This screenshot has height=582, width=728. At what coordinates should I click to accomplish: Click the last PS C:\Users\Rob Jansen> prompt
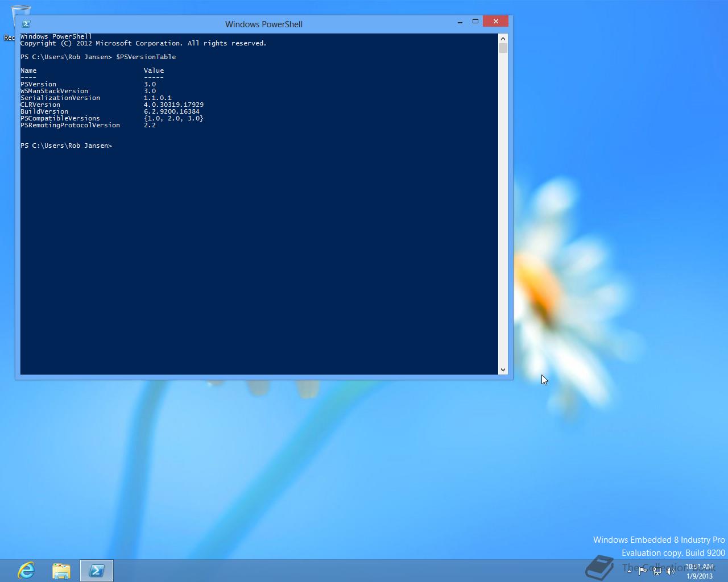[x=66, y=145]
